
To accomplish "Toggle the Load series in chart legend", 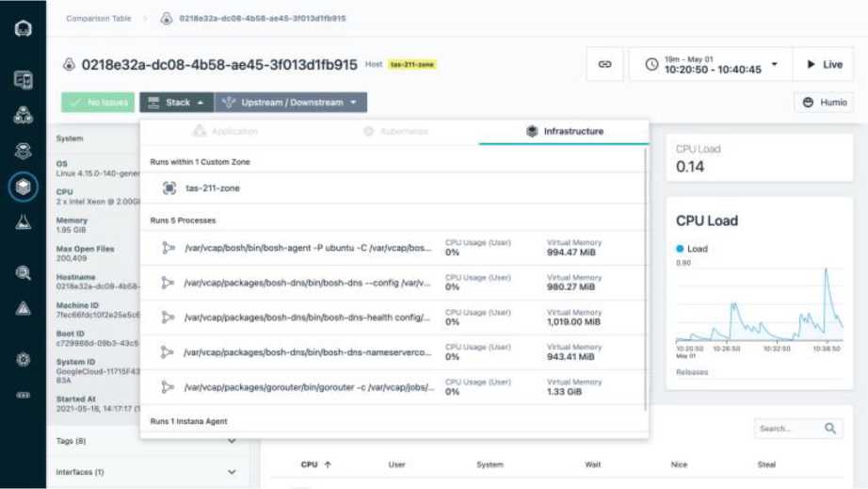I will point(696,249).
